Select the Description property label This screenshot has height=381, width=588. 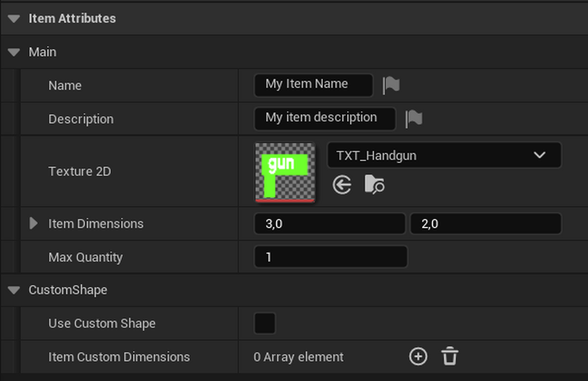click(x=81, y=119)
